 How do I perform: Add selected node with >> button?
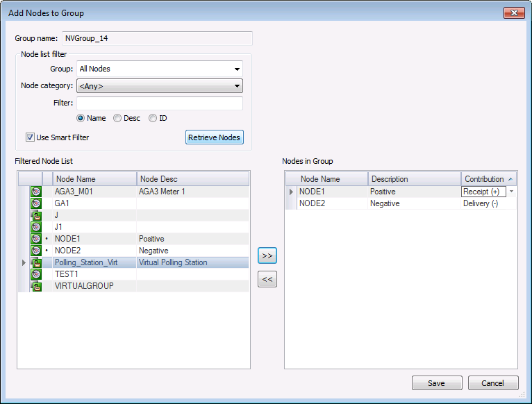point(267,255)
